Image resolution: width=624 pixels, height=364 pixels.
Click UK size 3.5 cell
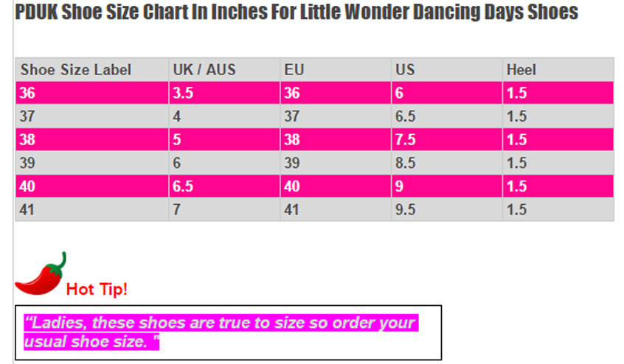224,93
